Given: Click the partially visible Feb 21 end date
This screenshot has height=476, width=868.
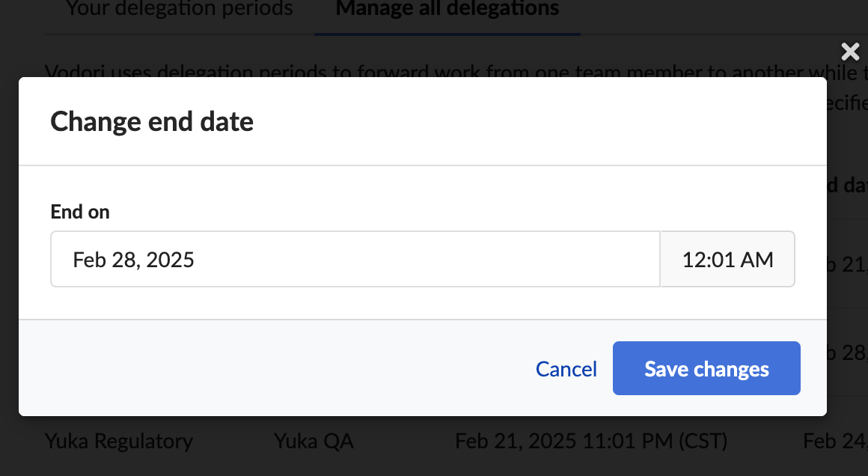Looking at the screenshot, I should (847, 264).
